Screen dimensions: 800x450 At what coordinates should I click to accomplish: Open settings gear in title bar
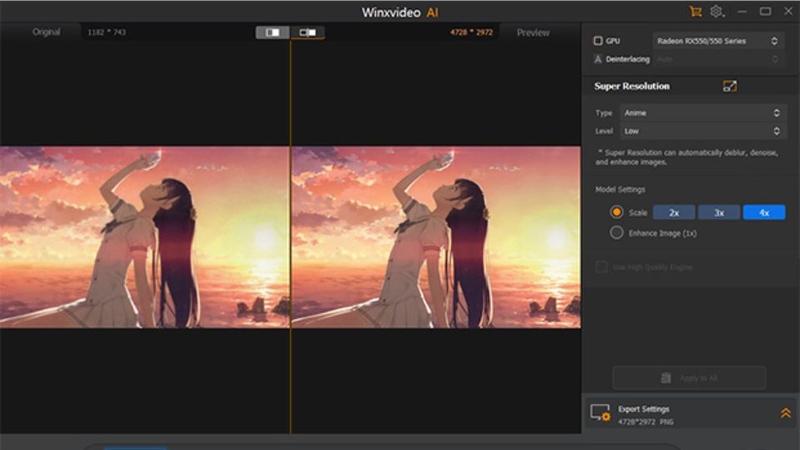[717, 12]
